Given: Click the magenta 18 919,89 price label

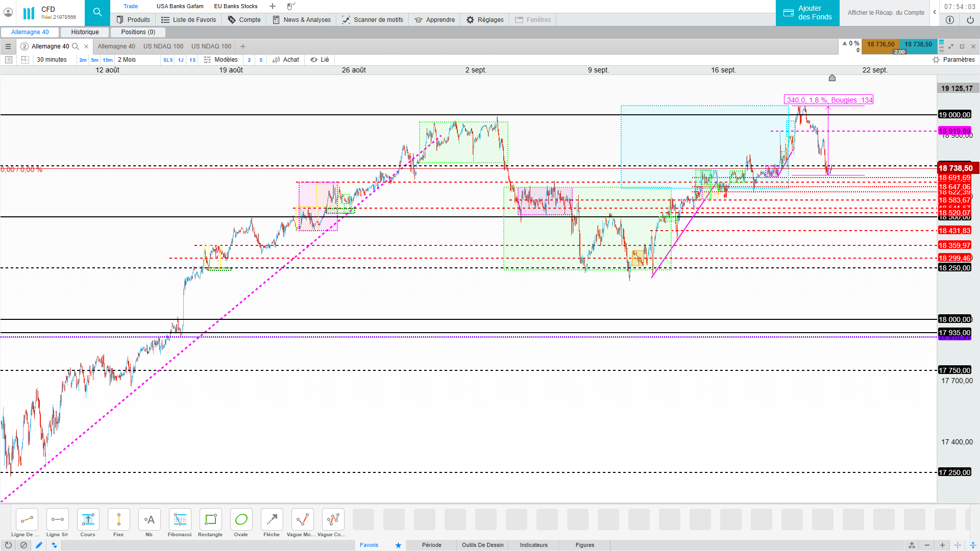Looking at the screenshot, I should coord(954,131).
